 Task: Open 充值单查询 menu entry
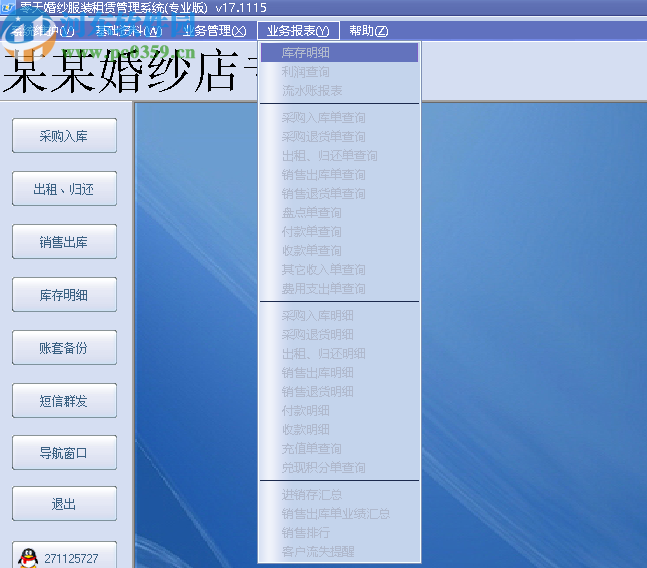coord(339,449)
